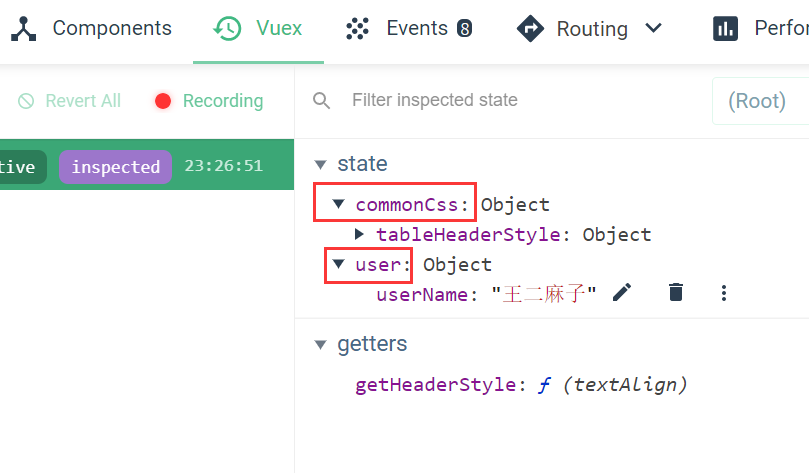Screen dimensions: 809x473
Task: Click the Vuex history clock icon
Action: 227,29
